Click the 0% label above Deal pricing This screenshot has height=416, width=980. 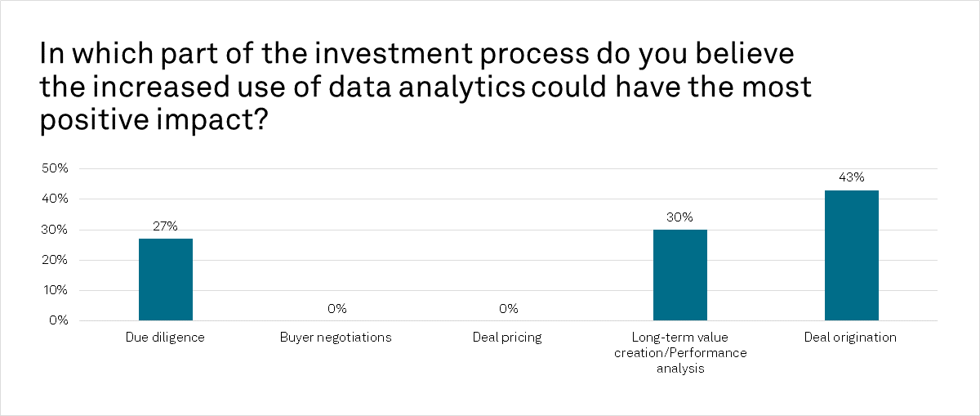pos(509,308)
